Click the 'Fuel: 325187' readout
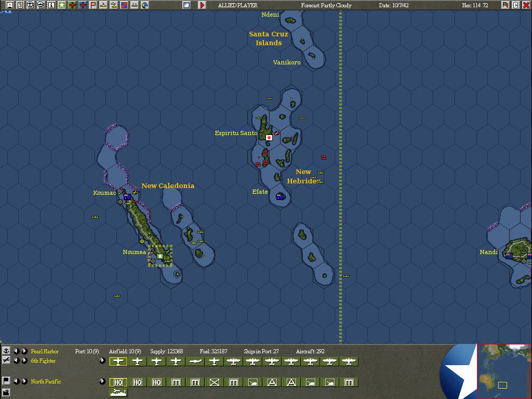Viewport: 532px width, 399px height. click(214, 351)
